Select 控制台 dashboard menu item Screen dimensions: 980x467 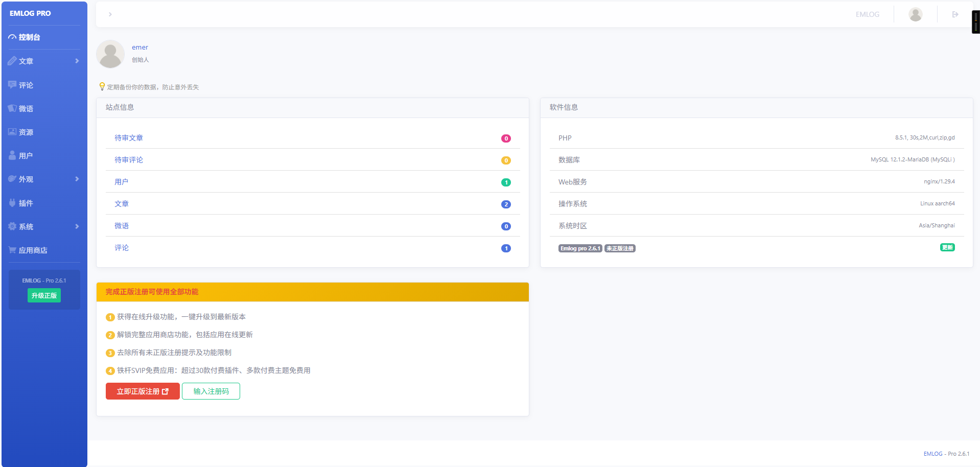(29, 37)
